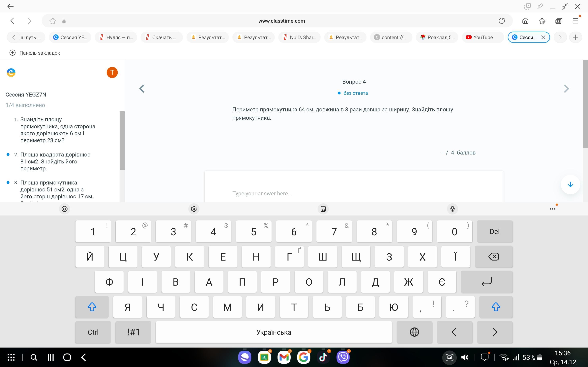Open question 2 about Площа квадрата
Screen dimensions: 588x367
[x=55, y=161]
